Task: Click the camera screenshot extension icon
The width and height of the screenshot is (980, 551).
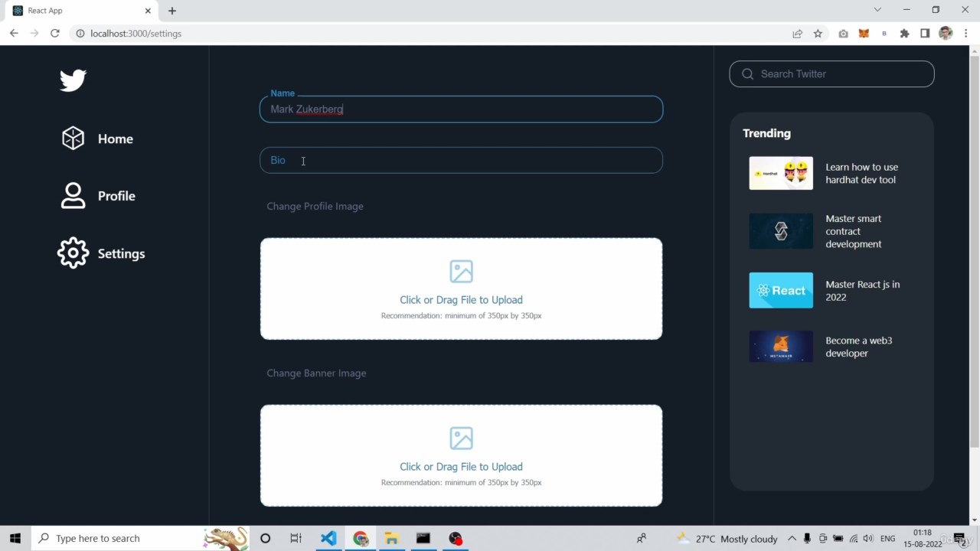Action: [843, 34]
